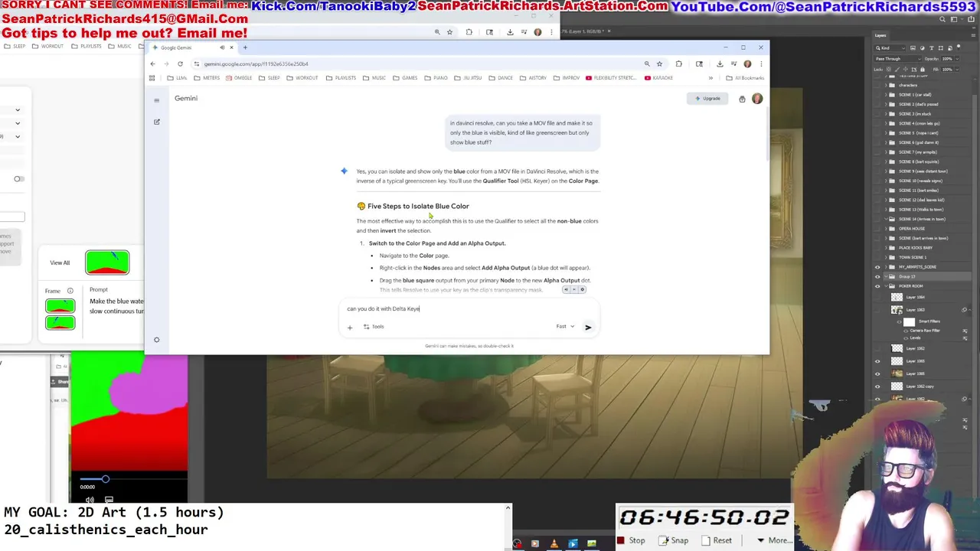Click the Upgrade button in Gemini
The height and width of the screenshot is (551, 980).
coord(708,99)
